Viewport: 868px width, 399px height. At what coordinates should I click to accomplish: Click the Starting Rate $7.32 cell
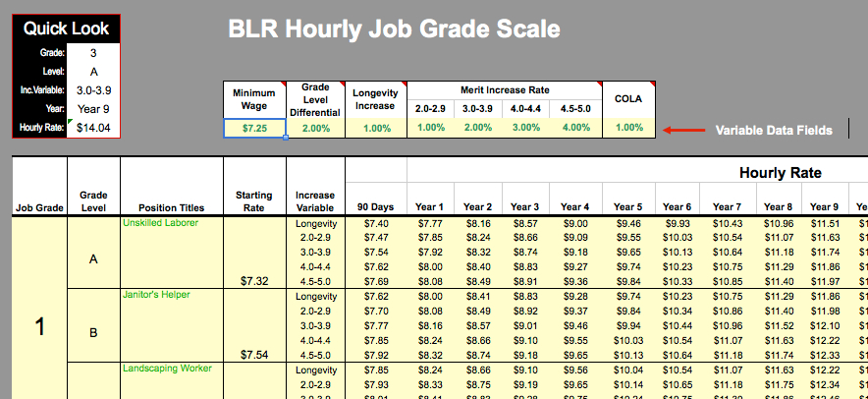coord(254,280)
